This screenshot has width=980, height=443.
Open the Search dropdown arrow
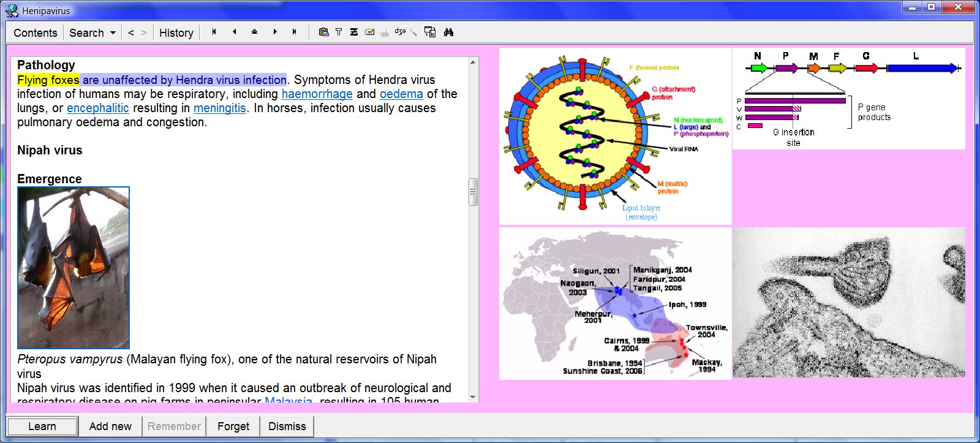click(x=113, y=33)
